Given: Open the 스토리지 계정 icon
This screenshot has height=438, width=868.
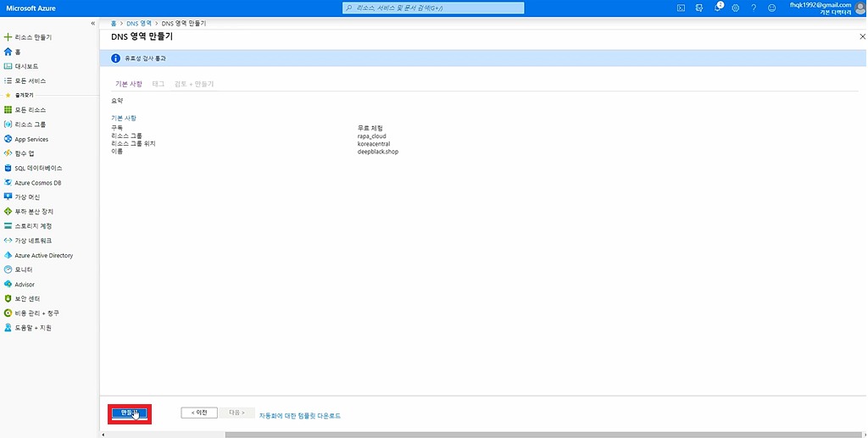Looking at the screenshot, I should pyautogui.click(x=8, y=225).
